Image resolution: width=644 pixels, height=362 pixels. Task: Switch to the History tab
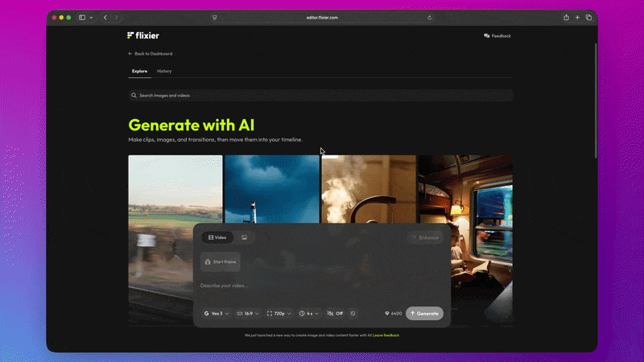pyautogui.click(x=164, y=72)
